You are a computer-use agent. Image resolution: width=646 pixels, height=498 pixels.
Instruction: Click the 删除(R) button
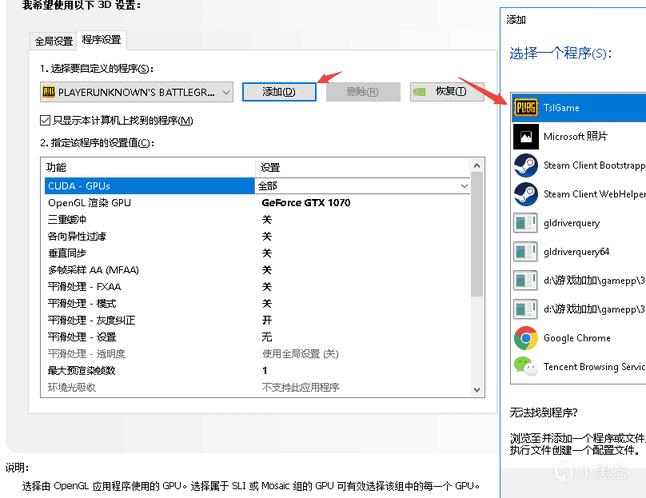point(363,91)
